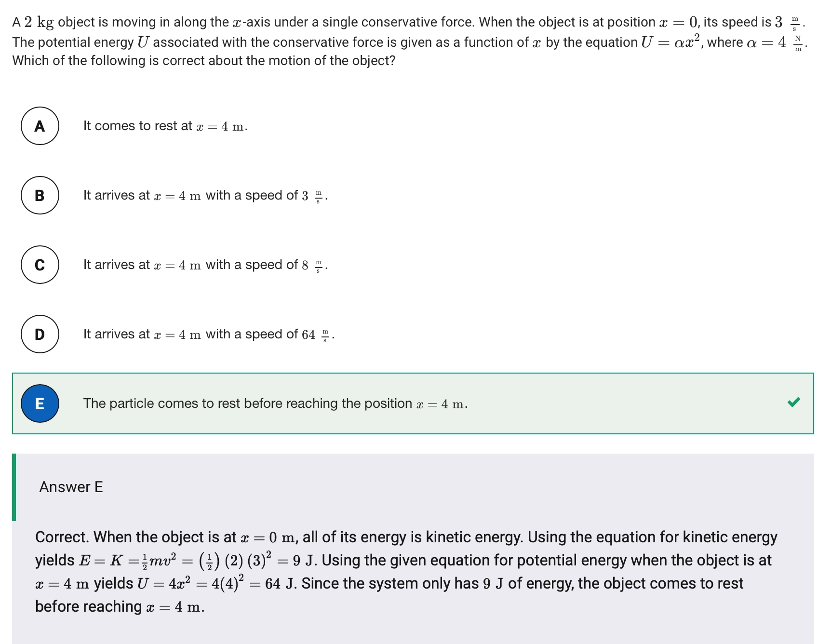Click the 'Answer E' heading
The height and width of the screenshot is (644, 831).
(x=71, y=487)
